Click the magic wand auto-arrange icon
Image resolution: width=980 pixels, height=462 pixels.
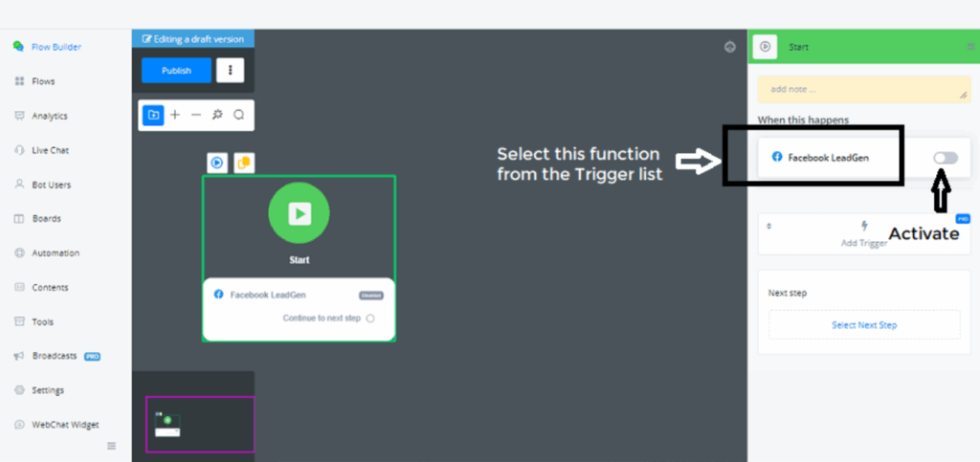tap(217, 115)
